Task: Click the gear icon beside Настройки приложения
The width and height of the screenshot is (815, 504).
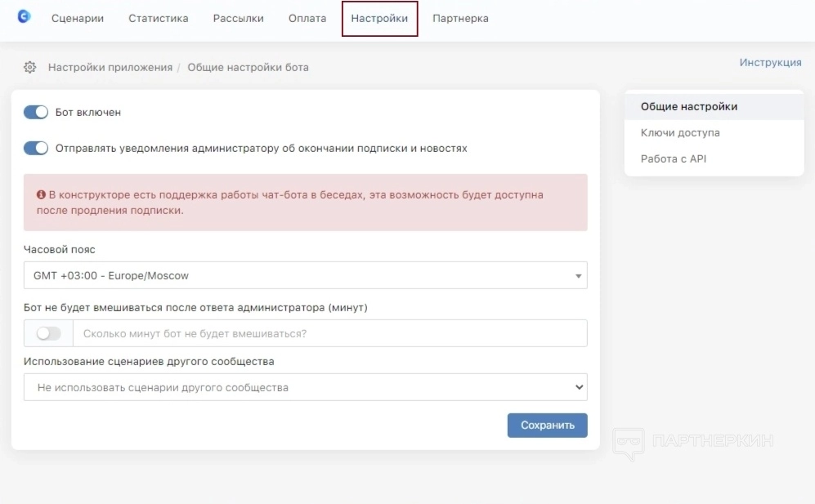Action: pos(30,67)
